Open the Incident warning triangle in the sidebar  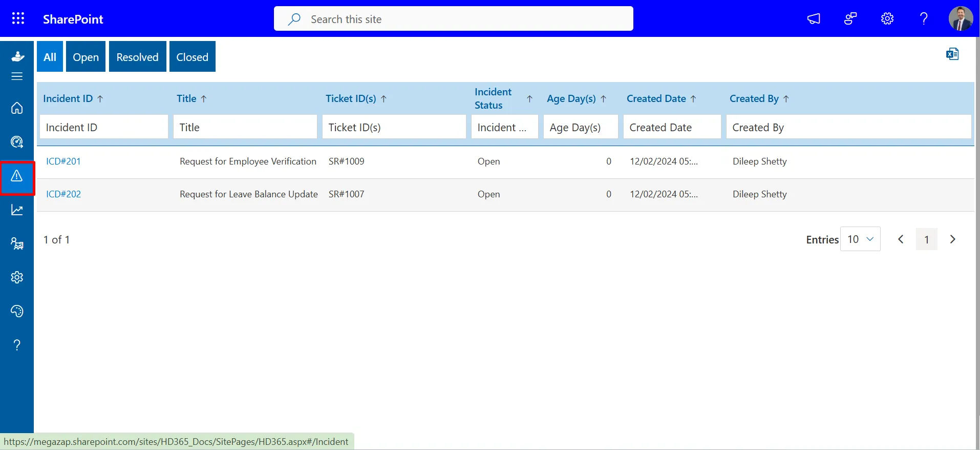click(17, 176)
